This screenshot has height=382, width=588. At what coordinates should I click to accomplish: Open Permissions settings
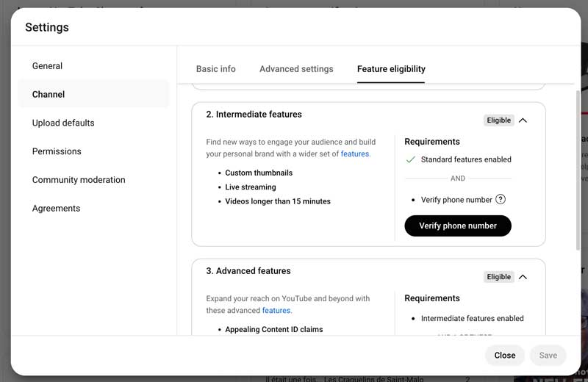(57, 151)
